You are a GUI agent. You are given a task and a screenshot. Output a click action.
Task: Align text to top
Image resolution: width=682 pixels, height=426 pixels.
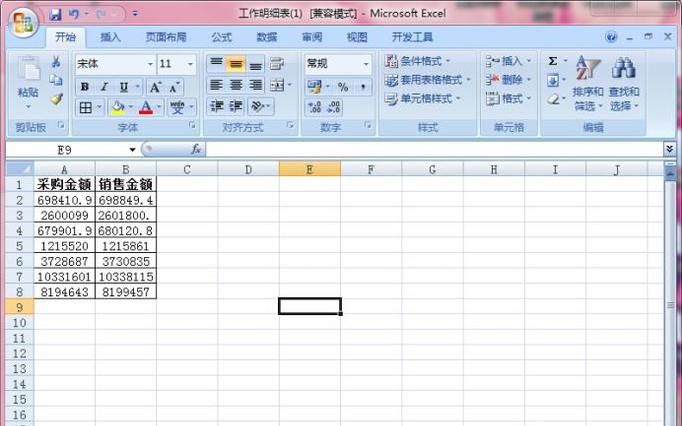(x=216, y=64)
